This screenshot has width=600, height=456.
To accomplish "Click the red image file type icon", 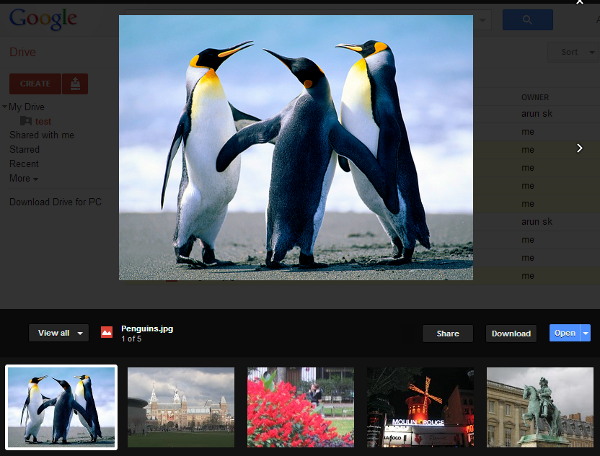I will 107,332.
